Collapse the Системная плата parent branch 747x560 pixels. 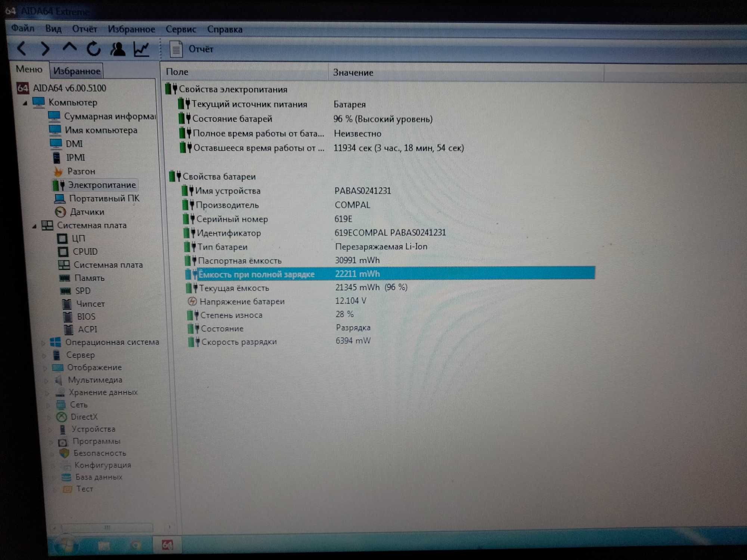click(x=34, y=226)
